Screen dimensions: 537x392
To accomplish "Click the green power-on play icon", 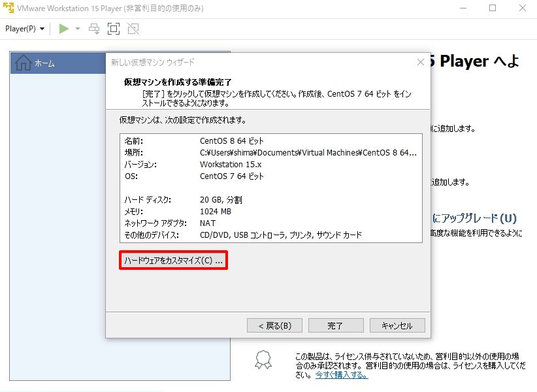I will pos(64,29).
